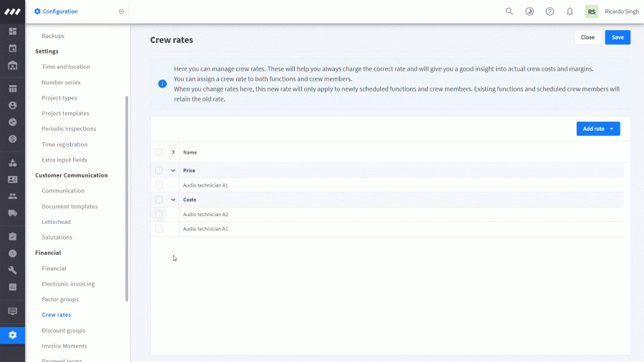
Task: Open Invoice Moments settings
Action: pyautogui.click(x=64, y=346)
